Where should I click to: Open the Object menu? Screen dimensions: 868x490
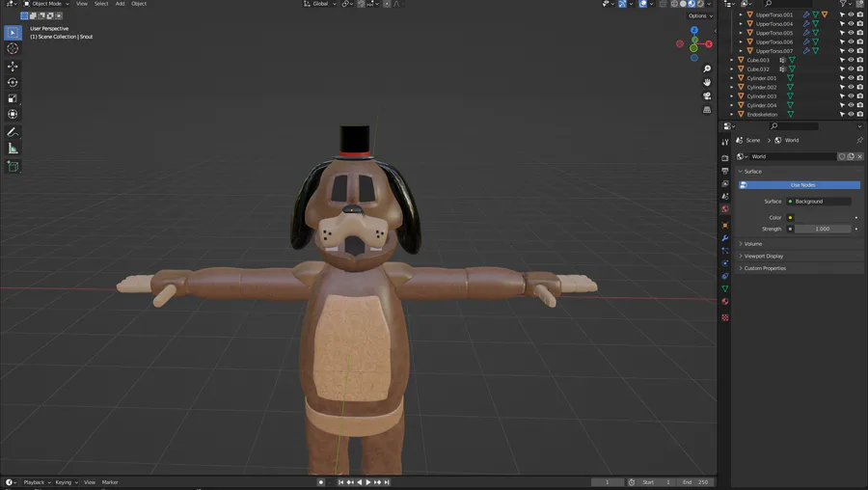click(x=139, y=4)
